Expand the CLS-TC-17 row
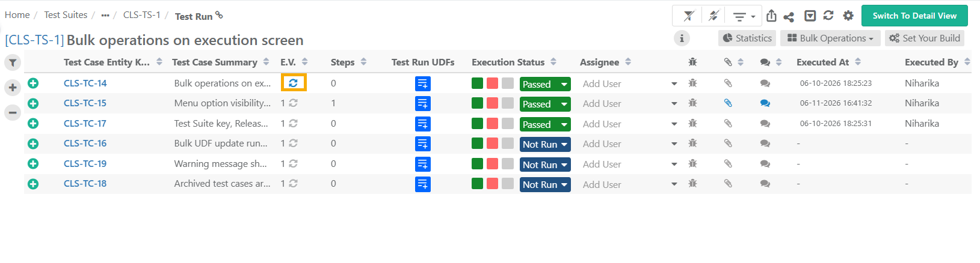Screen dimensions: 980x263 [x=33, y=124]
